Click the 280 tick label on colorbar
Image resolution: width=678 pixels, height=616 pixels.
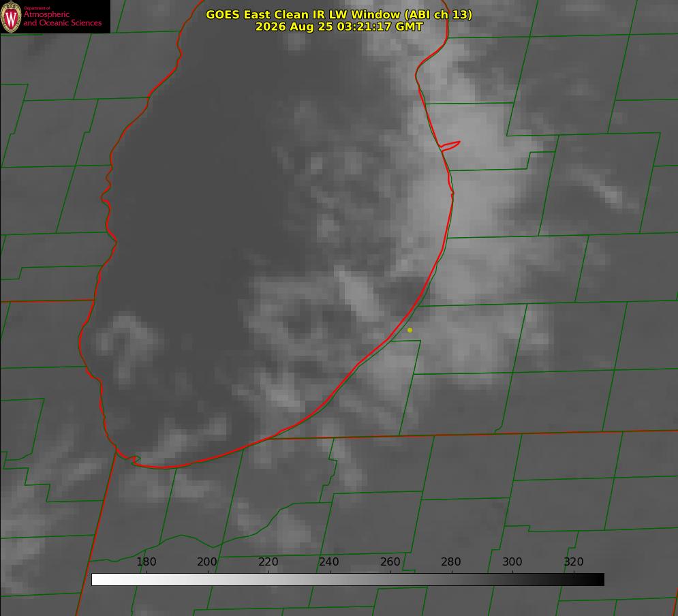click(x=451, y=561)
